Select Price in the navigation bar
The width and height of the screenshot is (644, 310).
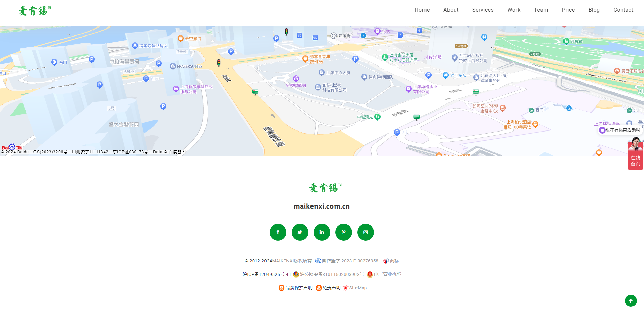[x=568, y=10]
